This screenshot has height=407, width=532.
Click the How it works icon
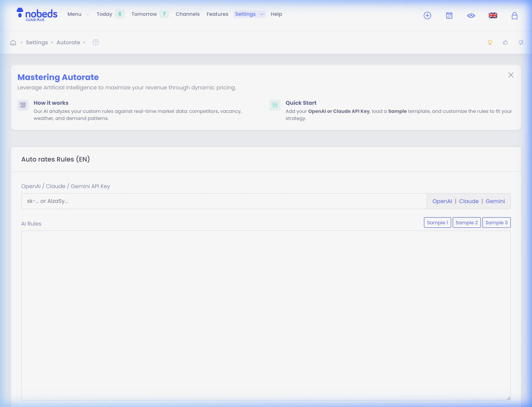pyautogui.click(x=23, y=105)
